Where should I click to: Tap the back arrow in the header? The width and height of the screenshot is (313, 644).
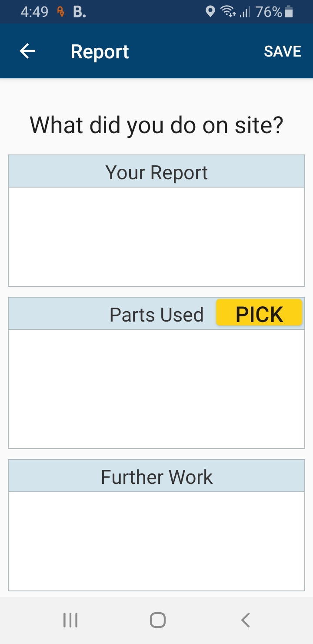tap(27, 51)
